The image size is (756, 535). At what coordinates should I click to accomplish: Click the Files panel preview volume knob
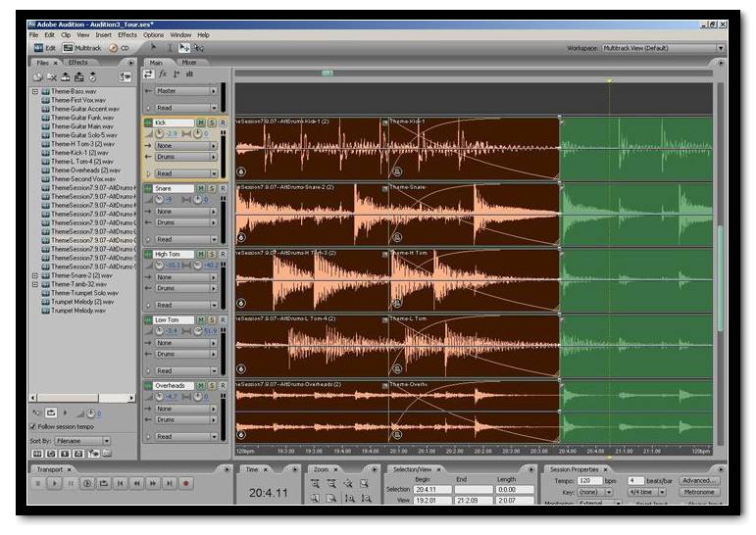tap(91, 413)
